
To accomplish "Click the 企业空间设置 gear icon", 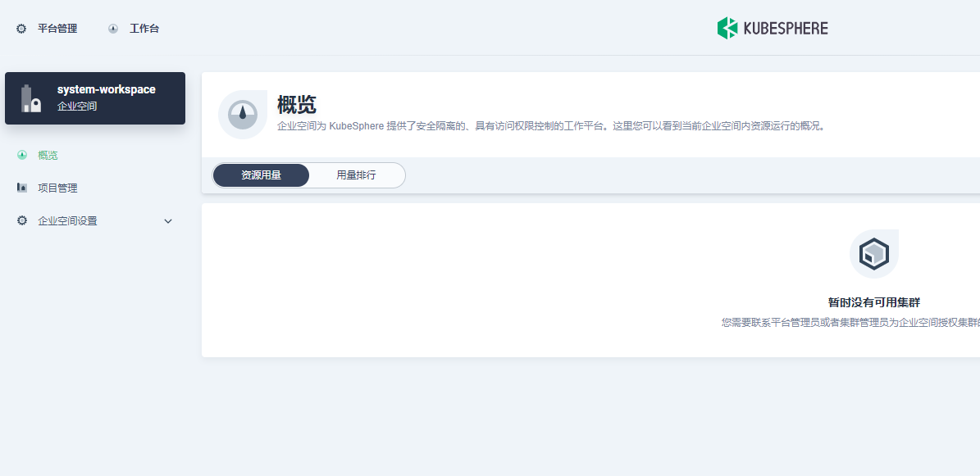I will 22,220.
